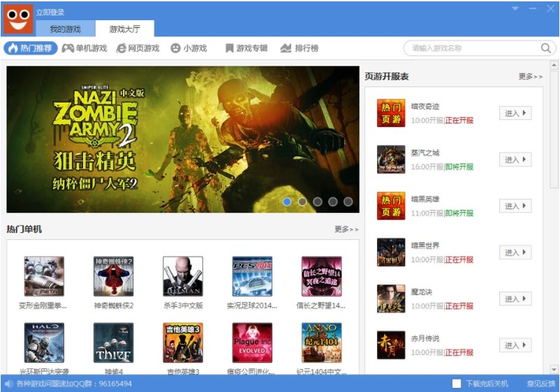The image size is (560, 392).
Task: Open the Thief 神偷4 game icon
Action: pyautogui.click(x=114, y=342)
